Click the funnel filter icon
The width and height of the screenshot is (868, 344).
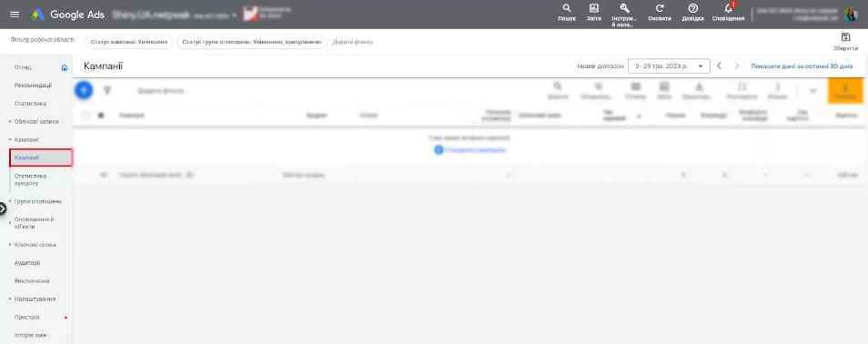[107, 90]
